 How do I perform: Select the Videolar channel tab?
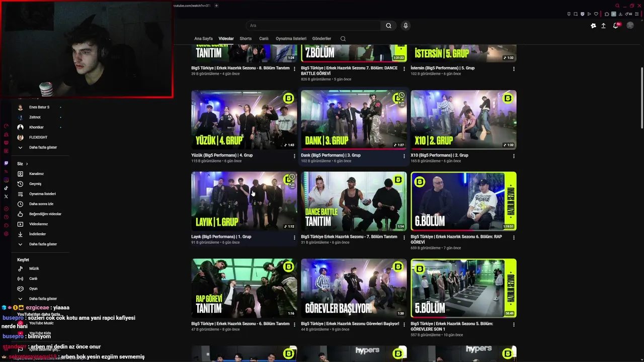(226, 39)
